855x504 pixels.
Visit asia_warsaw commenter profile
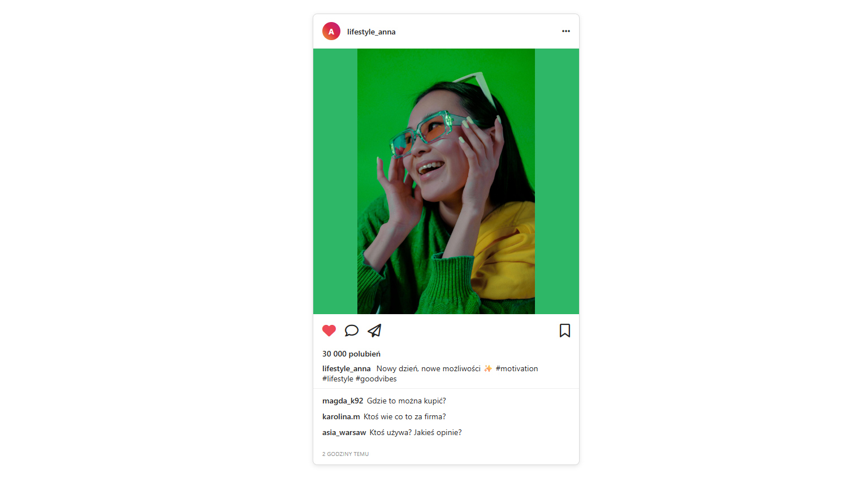(344, 432)
